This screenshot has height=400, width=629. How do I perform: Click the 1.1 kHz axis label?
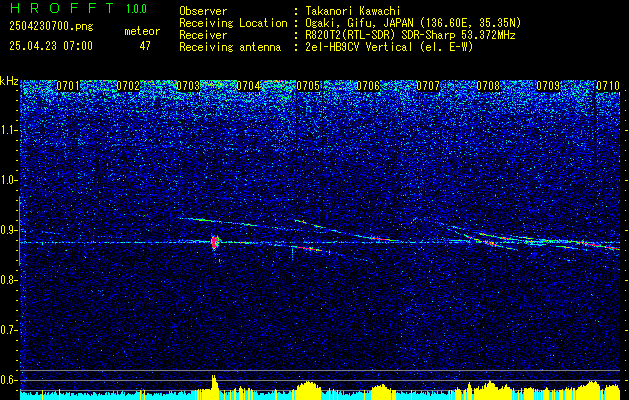point(8,130)
